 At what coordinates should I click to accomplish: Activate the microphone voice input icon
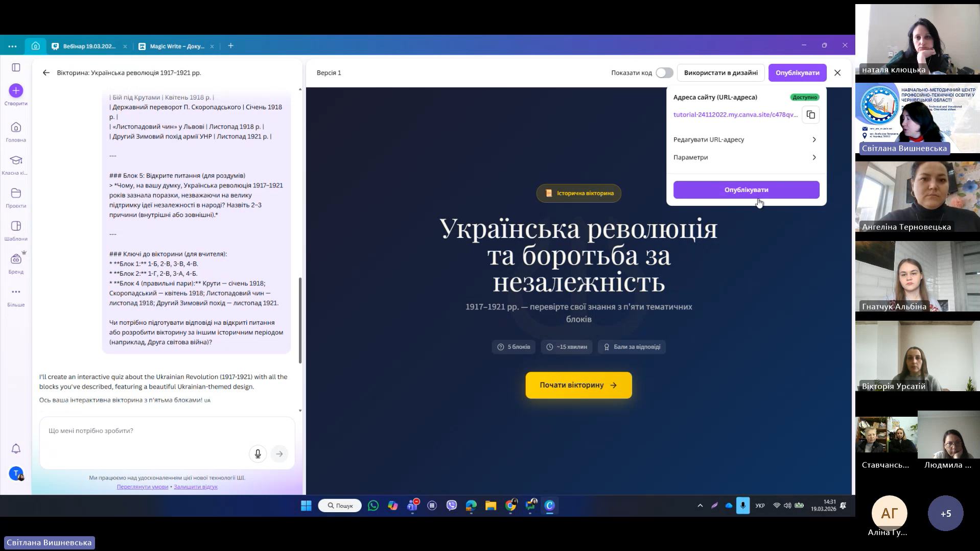[258, 453]
